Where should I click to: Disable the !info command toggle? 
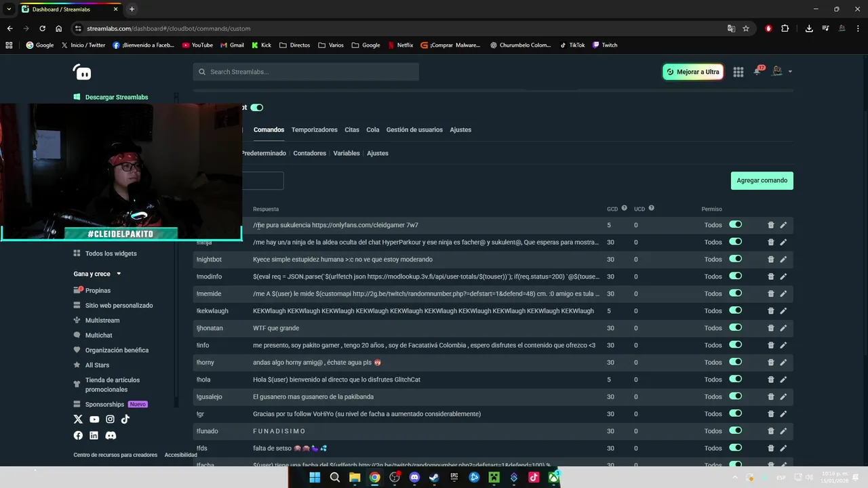click(736, 344)
